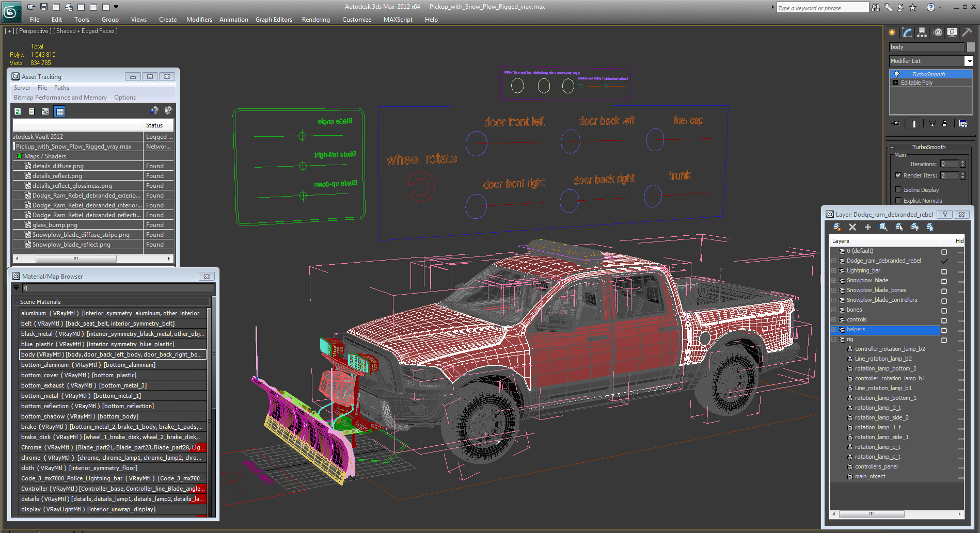Set bones layer as current checkbox
This screenshot has height=533, width=980.
(x=944, y=311)
